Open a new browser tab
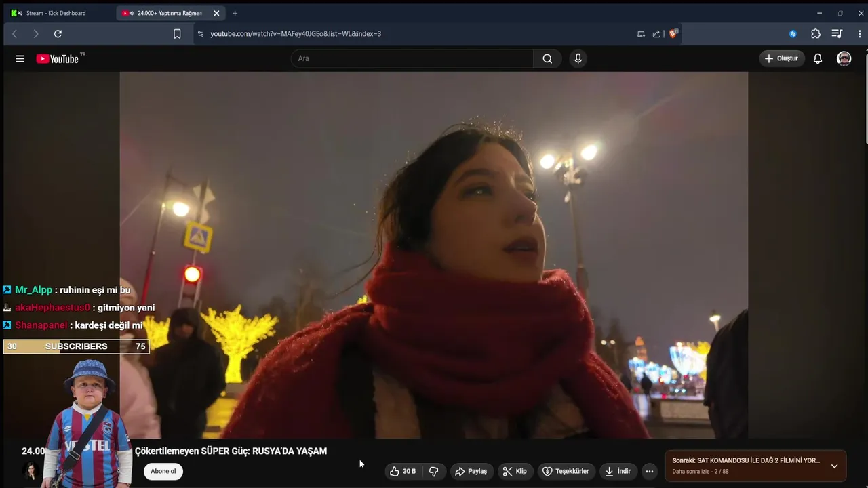 [x=235, y=13]
